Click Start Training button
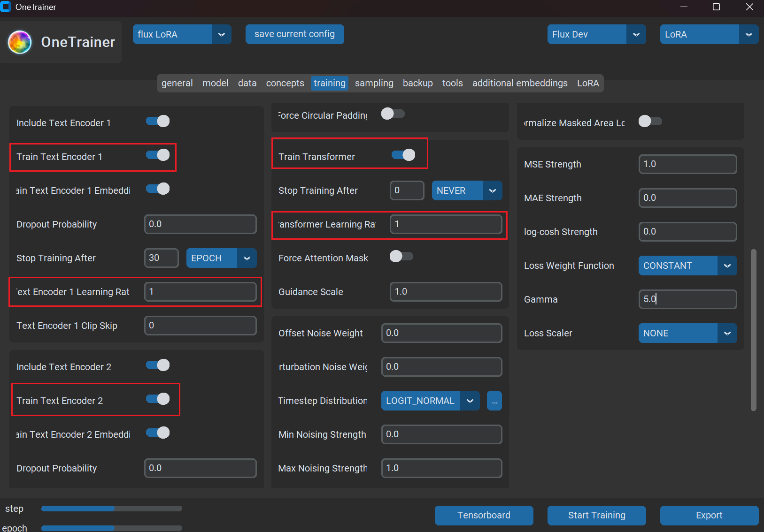The height and width of the screenshot is (532, 764). (x=597, y=515)
